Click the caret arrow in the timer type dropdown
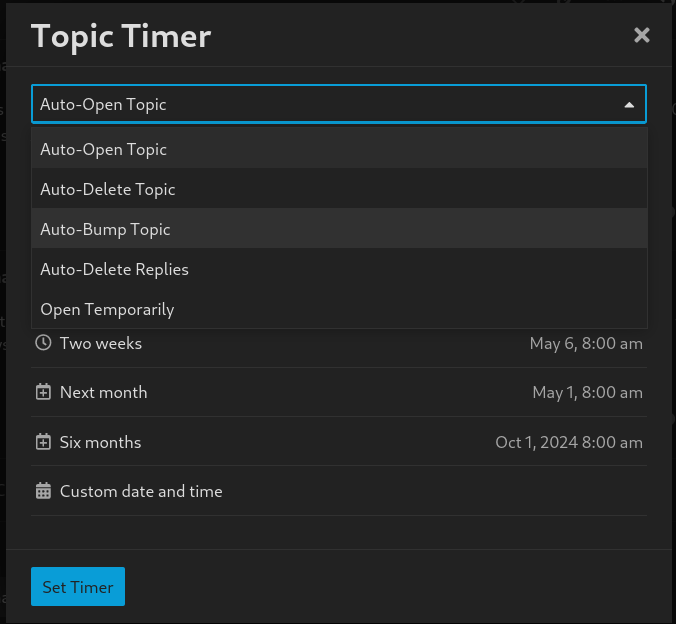 629,105
